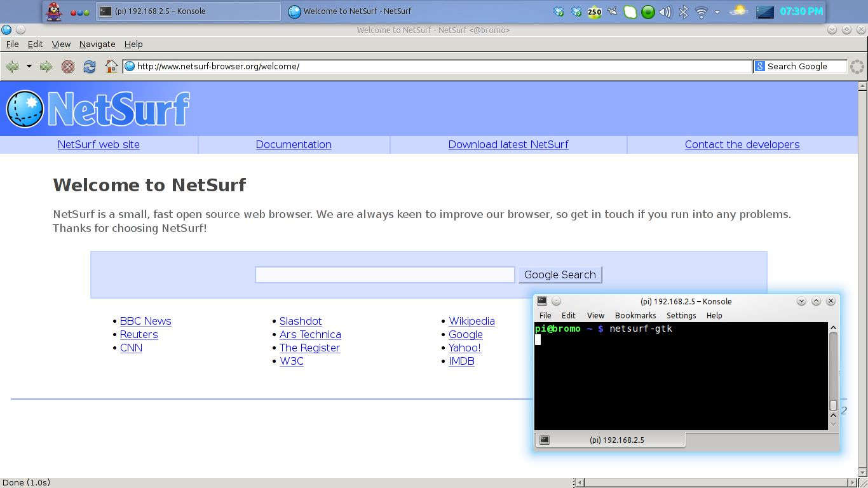
Task: Open the volume speaker tray icon
Action: [665, 11]
